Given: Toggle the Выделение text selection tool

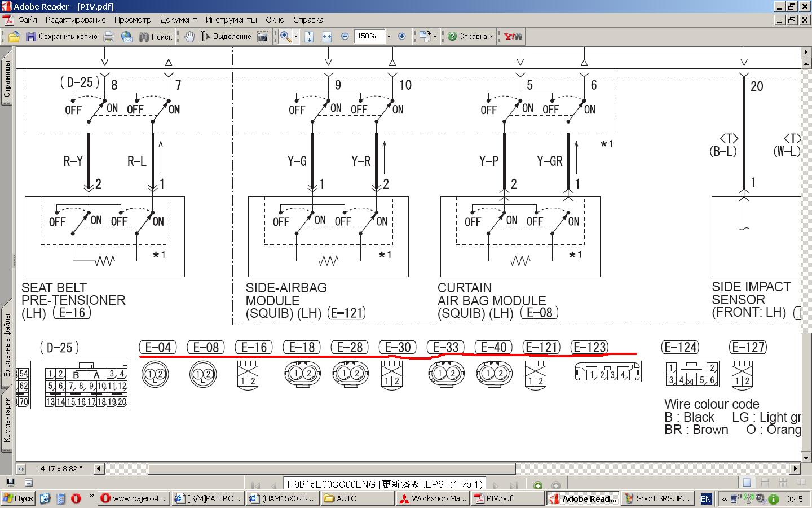Looking at the screenshot, I should (x=226, y=37).
